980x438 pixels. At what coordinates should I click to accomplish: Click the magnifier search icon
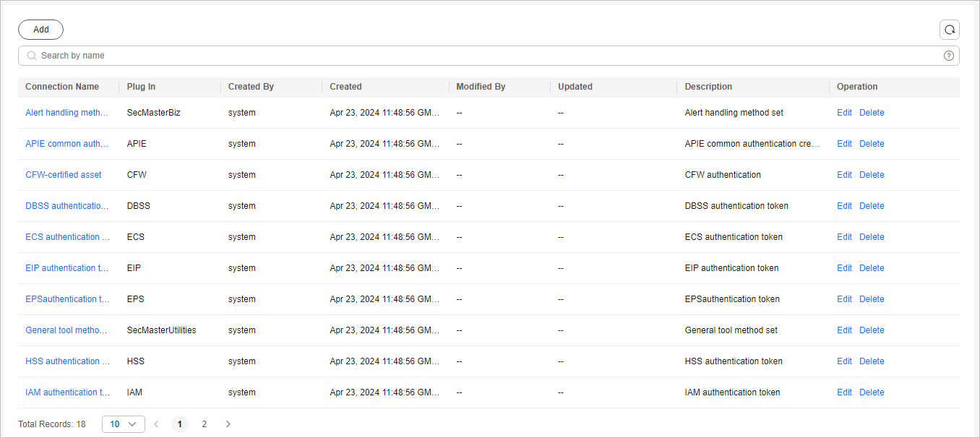32,56
